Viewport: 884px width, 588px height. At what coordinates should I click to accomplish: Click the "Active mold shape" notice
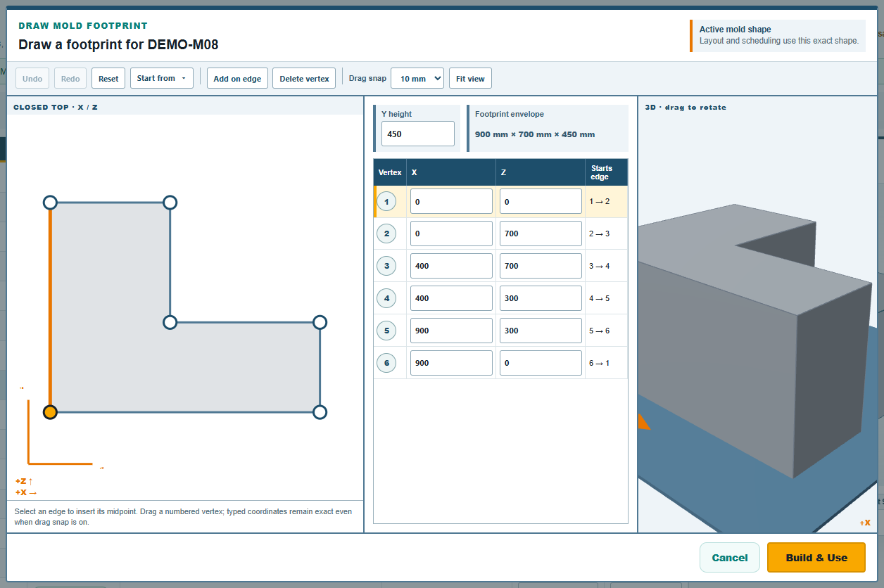(x=778, y=35)
